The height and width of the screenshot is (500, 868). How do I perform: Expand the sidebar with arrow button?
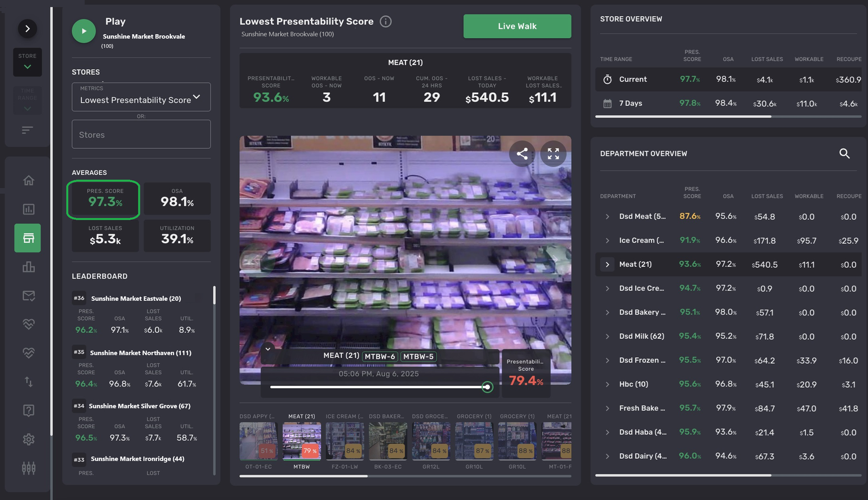coord(27,29)
